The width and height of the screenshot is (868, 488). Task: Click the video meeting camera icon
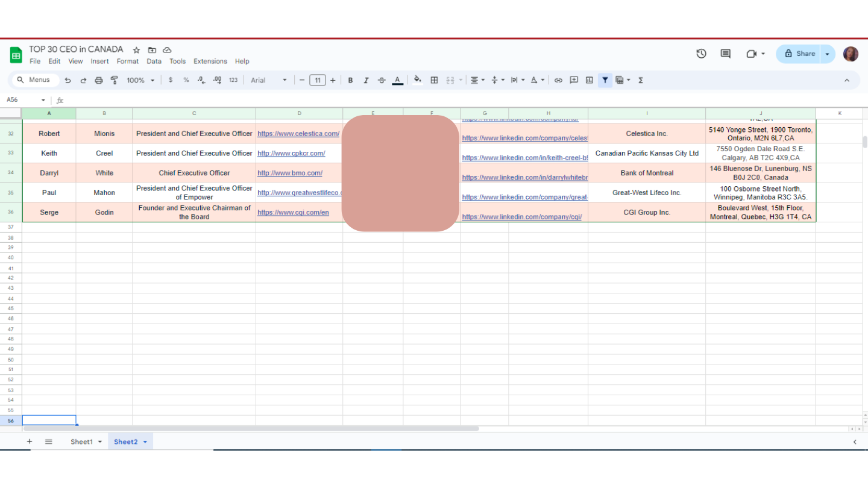pyautogui.click(x=751, y=54)
